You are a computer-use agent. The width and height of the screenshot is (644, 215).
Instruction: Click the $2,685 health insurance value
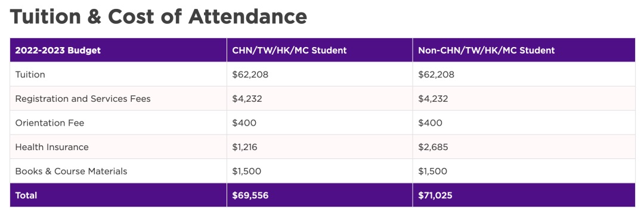point(433,147)
